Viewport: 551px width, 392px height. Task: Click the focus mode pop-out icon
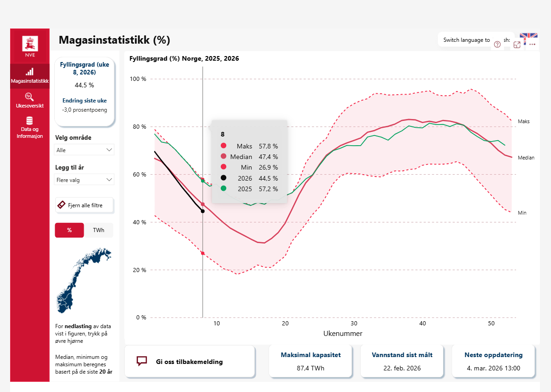tap(517, 45)
